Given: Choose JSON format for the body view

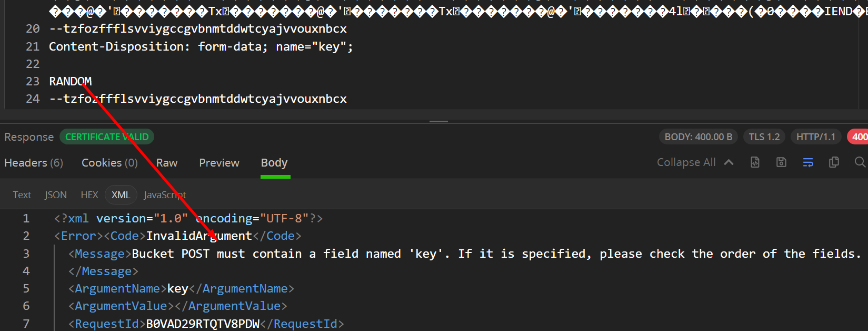Looking at the screenshot, I should tap(56, 195).
